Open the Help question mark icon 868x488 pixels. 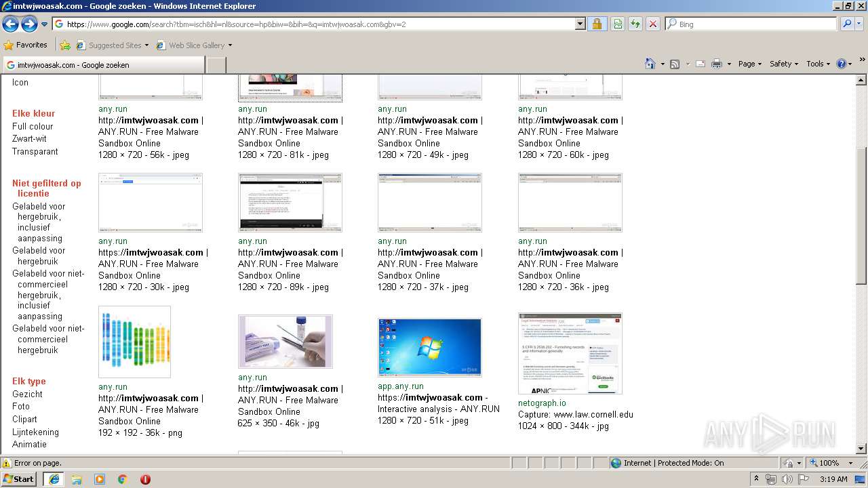click(841, 64)
